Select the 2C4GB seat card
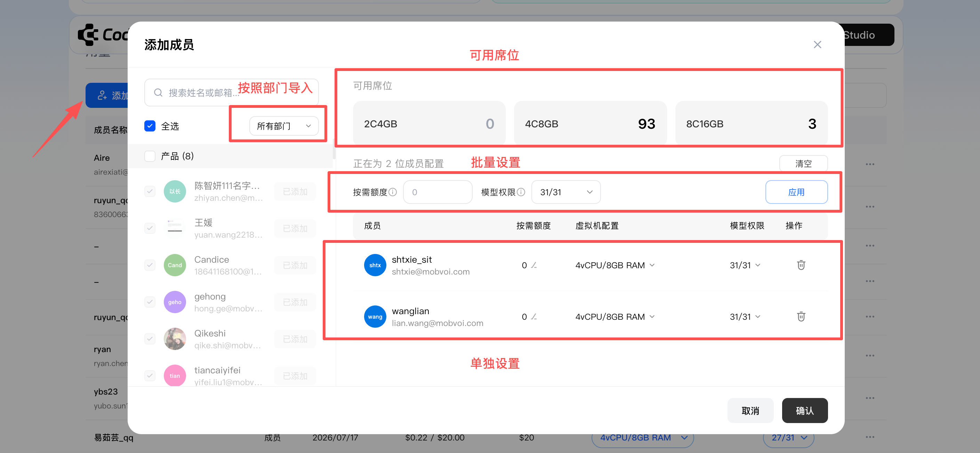Viewport: 980px width, 453px height. pyautogui.click(x=429, y=123)
